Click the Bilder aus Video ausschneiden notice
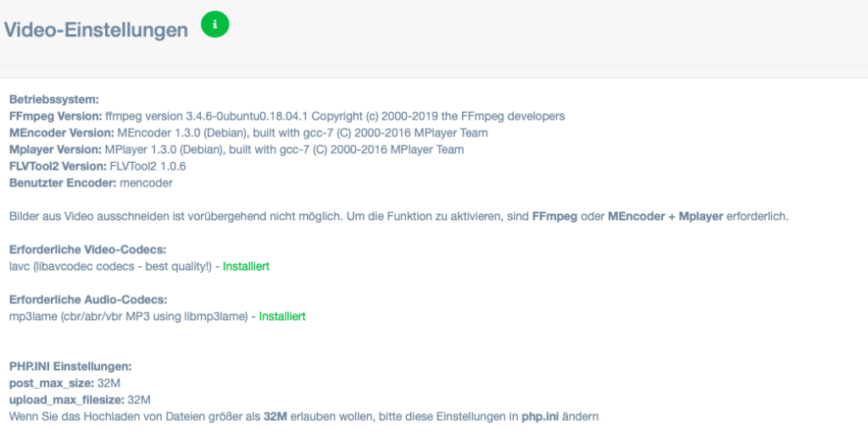 coord(398,217)
